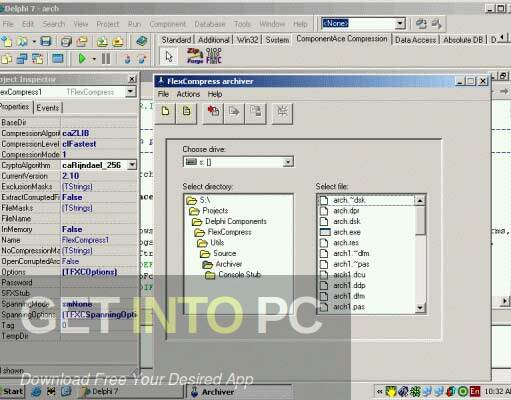Click the Open Project icon in Delphi toolbar

(x=82, y=42)
